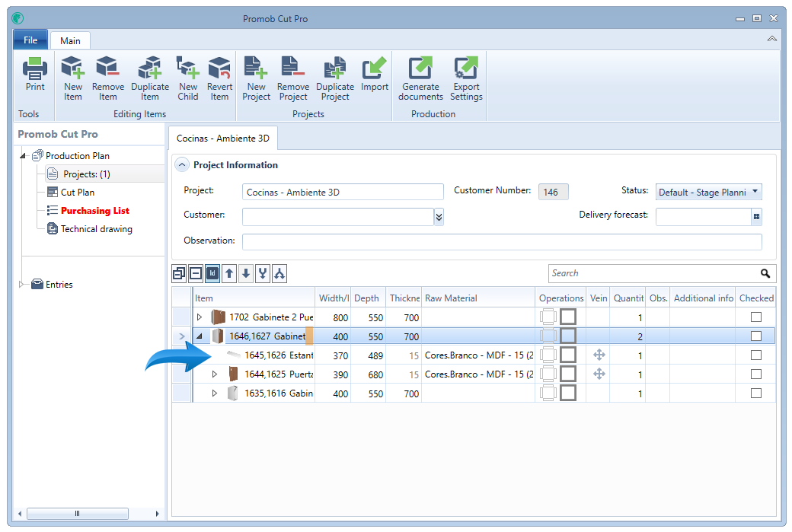Collapse the Production Plan tree node
This screenshot has height=532, width=792.
tap(23, 156)
